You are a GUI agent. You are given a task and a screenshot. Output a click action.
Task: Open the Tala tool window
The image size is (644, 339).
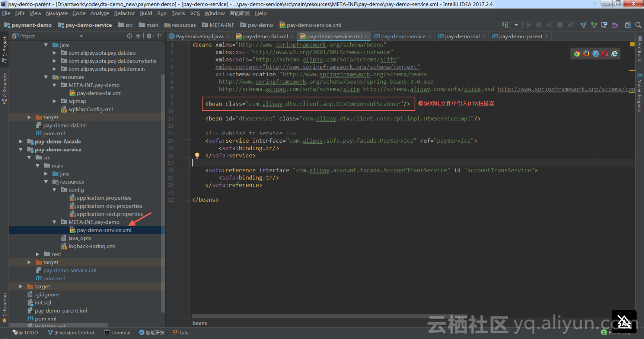[181, 333]
